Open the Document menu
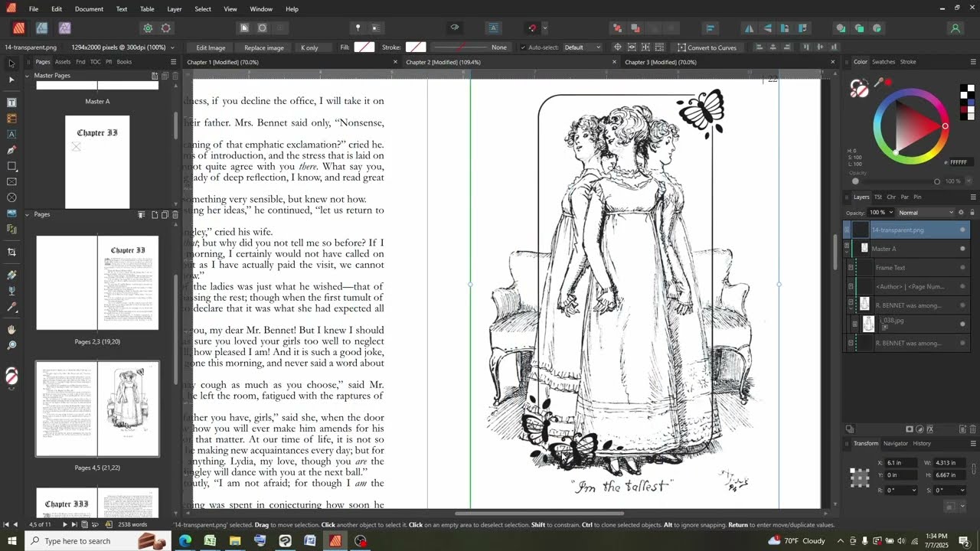 [89, 9]
